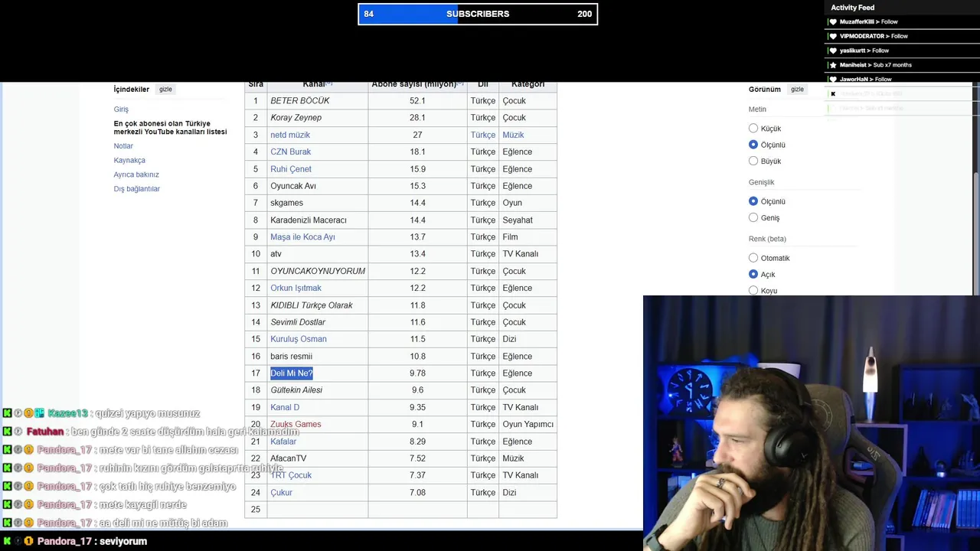Click Koray Zeynep channel name
The width and height of the screenshot is (980, 551).
point(296,118)
